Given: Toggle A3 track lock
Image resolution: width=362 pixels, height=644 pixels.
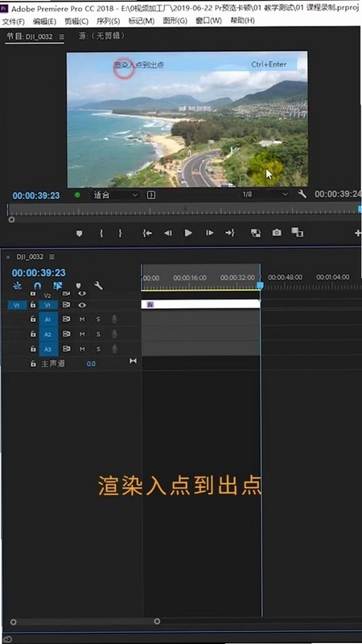Looking at the screenshot, I should [x=33, y=349].
